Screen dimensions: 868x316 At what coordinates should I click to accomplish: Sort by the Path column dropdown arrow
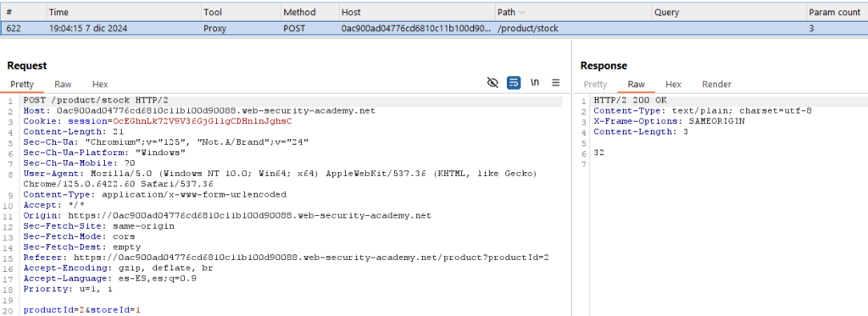coord(522,12)
